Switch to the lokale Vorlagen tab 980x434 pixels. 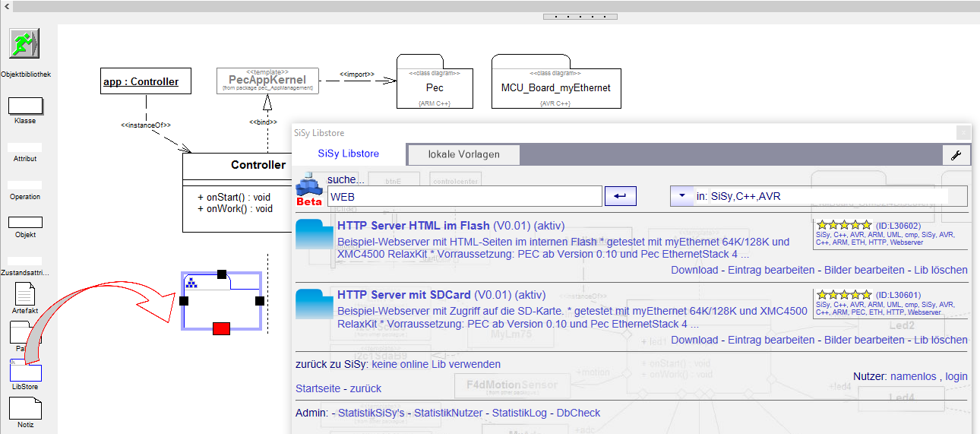click(x=463, y=154)
